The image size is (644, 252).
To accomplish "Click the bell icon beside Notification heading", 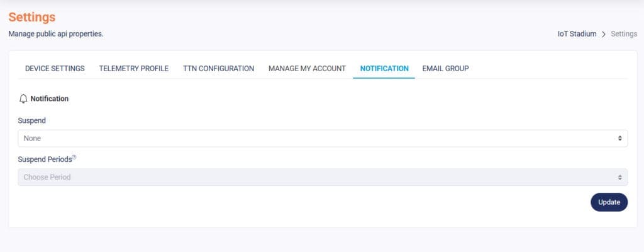I will (x=23, y=99).
